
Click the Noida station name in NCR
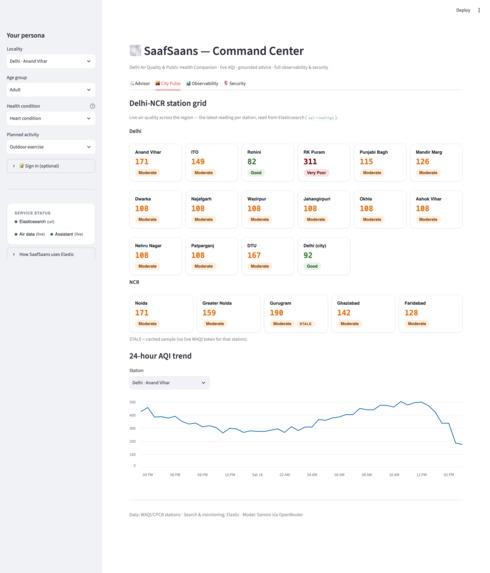(141, 303)
